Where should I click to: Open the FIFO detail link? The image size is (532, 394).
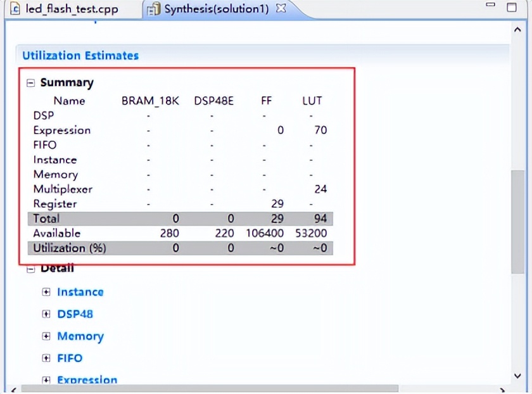[70, 358]
